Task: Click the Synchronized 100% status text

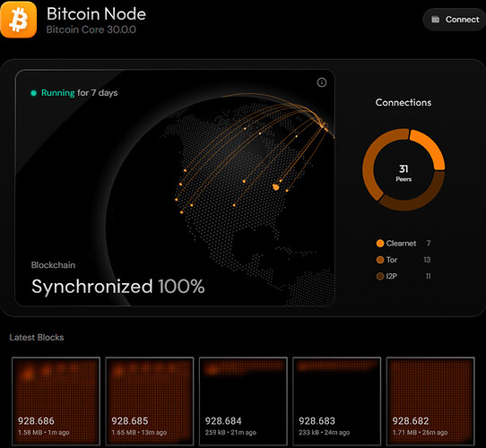Action: pos(118,287)
